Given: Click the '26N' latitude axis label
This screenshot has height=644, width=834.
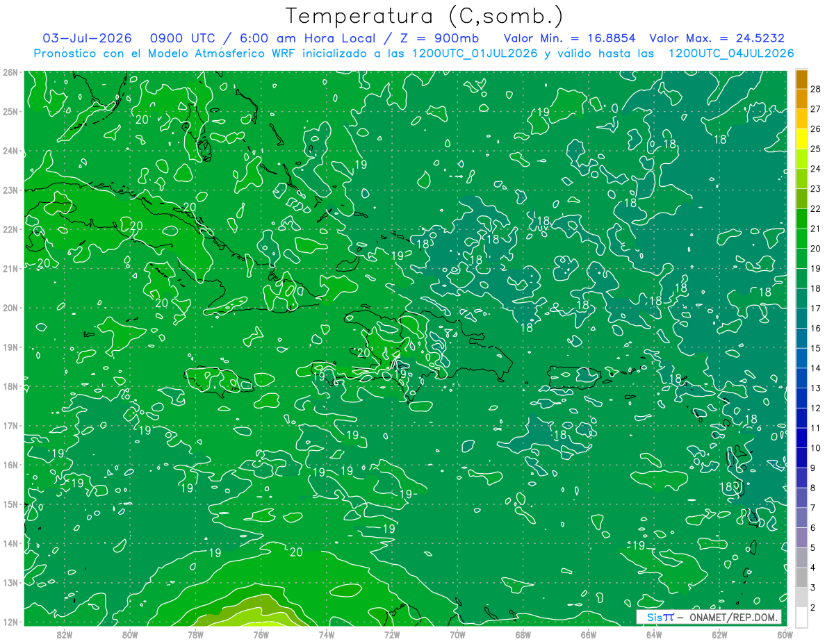Looking at the screenshot, I should click(10, 72).
